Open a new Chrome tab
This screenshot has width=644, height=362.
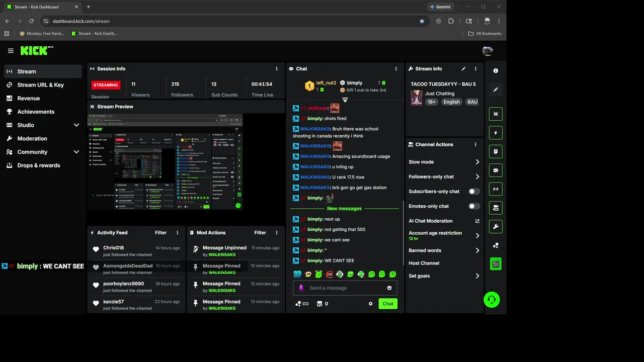(89, 7)
